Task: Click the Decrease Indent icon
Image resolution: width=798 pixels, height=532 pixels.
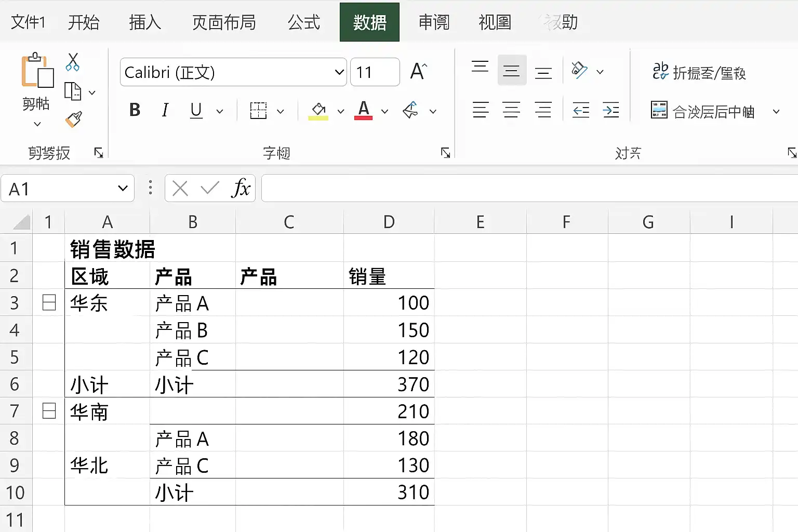Action: click(x=581, y=110)
